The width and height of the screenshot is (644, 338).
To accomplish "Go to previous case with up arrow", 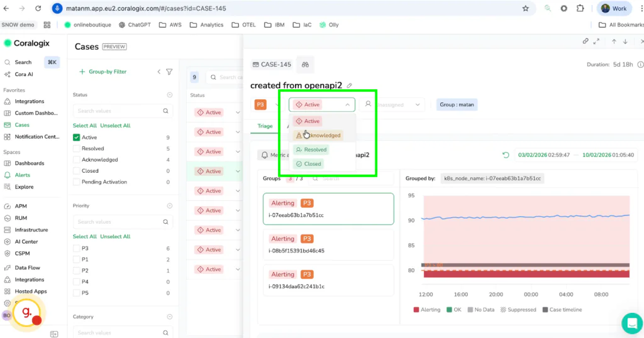I will pyautogui.click(x=614, y=41).
